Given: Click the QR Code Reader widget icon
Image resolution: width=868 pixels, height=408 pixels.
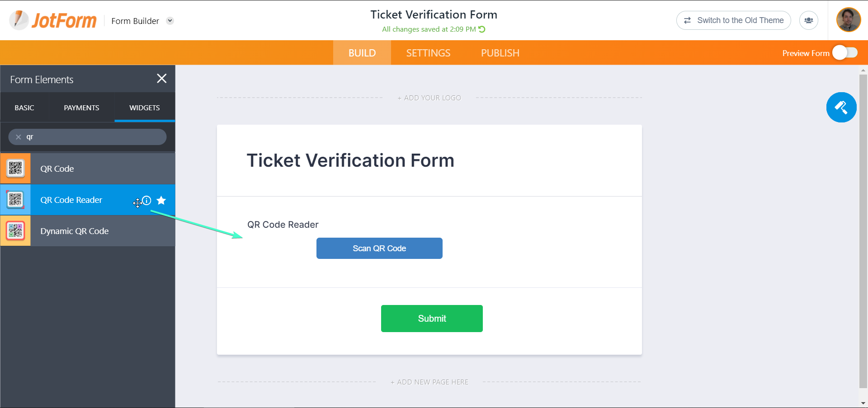Looking at the screenshot, I should (15, 200).
